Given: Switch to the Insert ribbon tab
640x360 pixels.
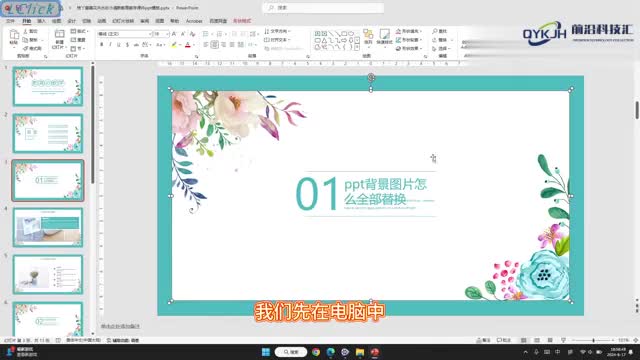Looking at the screenshot, I should (41, 21).
